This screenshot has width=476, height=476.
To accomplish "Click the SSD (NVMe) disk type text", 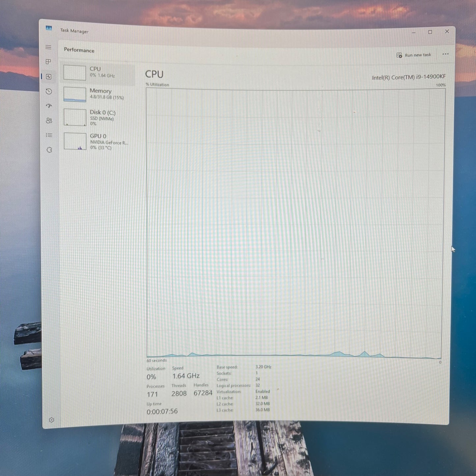I will 102,119.
